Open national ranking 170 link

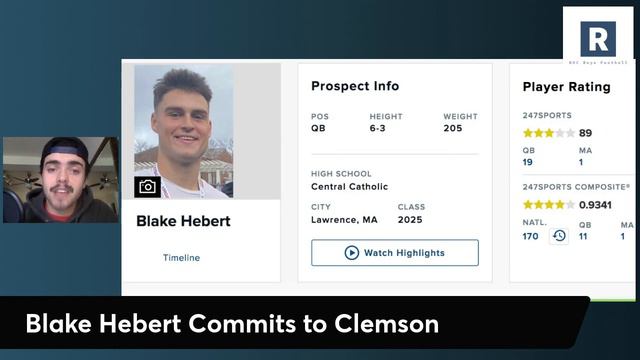tap(530, 236)
